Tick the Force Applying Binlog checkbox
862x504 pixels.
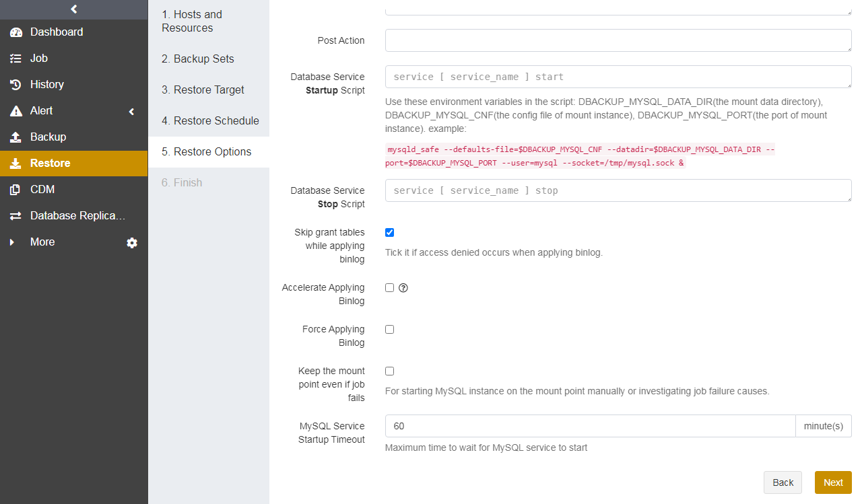[x=389, y=330]
